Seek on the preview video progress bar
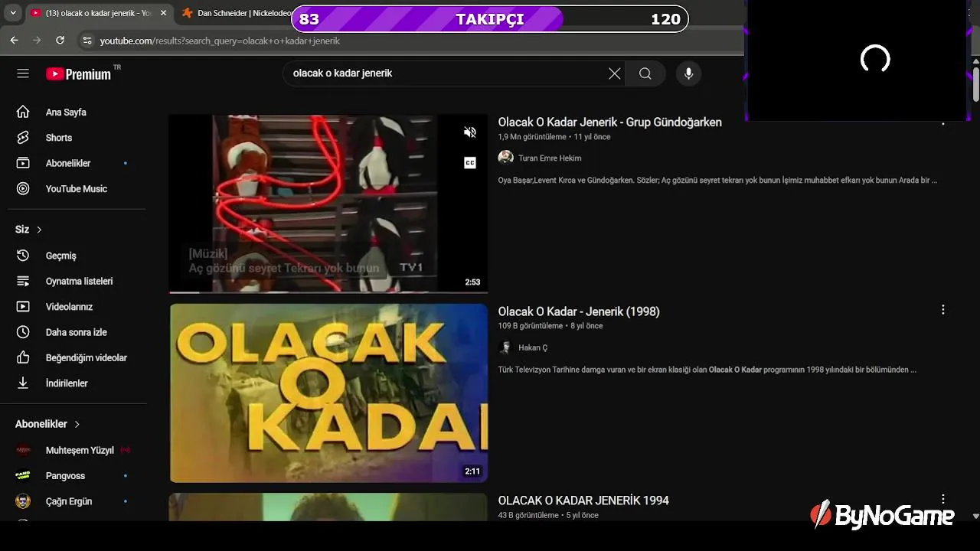Screen dimensions: 980x551 coord(328,292)
